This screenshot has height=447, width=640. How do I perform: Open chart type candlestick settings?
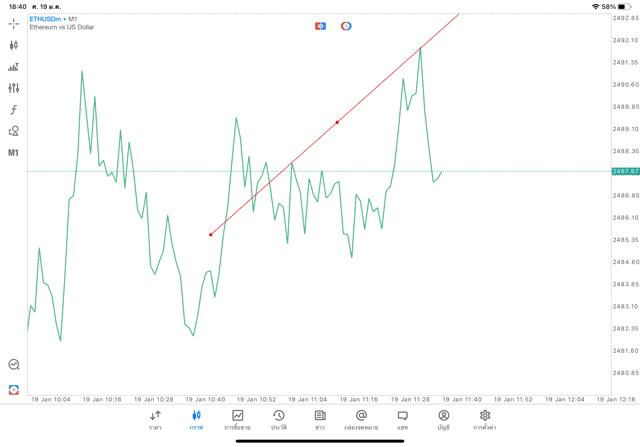[14, 45]
